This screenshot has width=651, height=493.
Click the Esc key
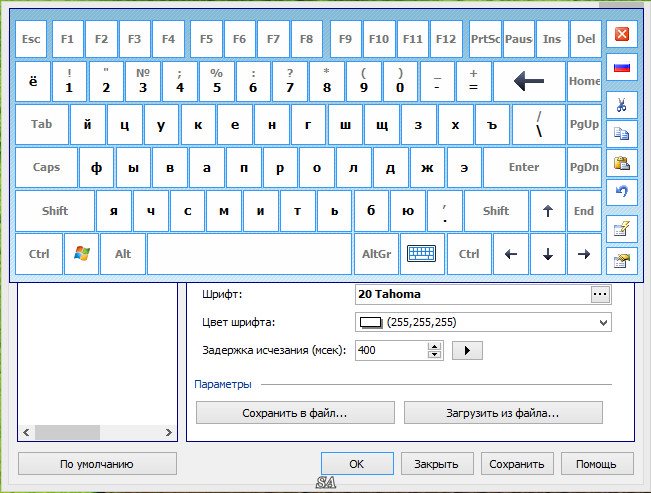(31, 39)
